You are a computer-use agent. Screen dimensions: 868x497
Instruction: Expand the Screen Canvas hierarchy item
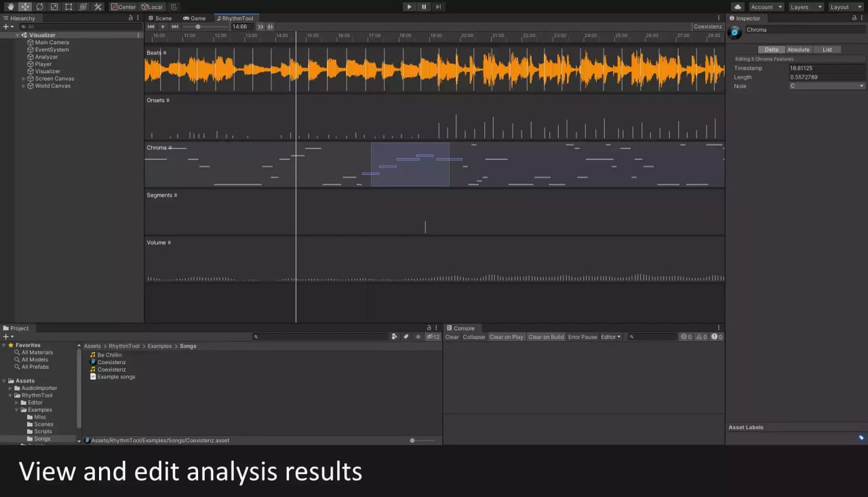(24, 79)
